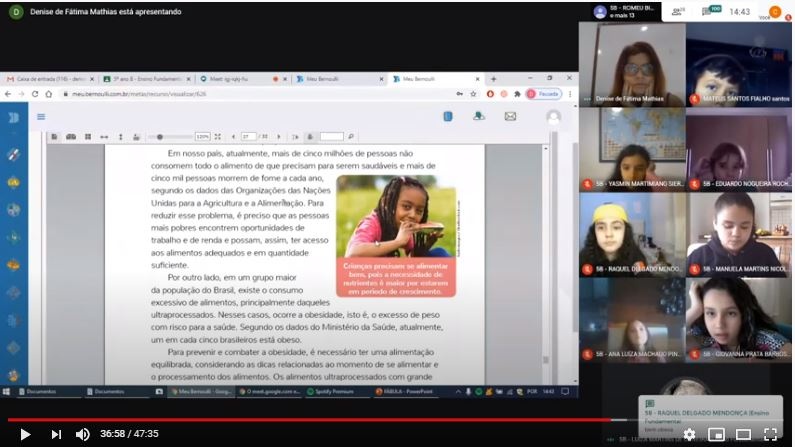Reload the Bernoulli page

click(35, 94)
